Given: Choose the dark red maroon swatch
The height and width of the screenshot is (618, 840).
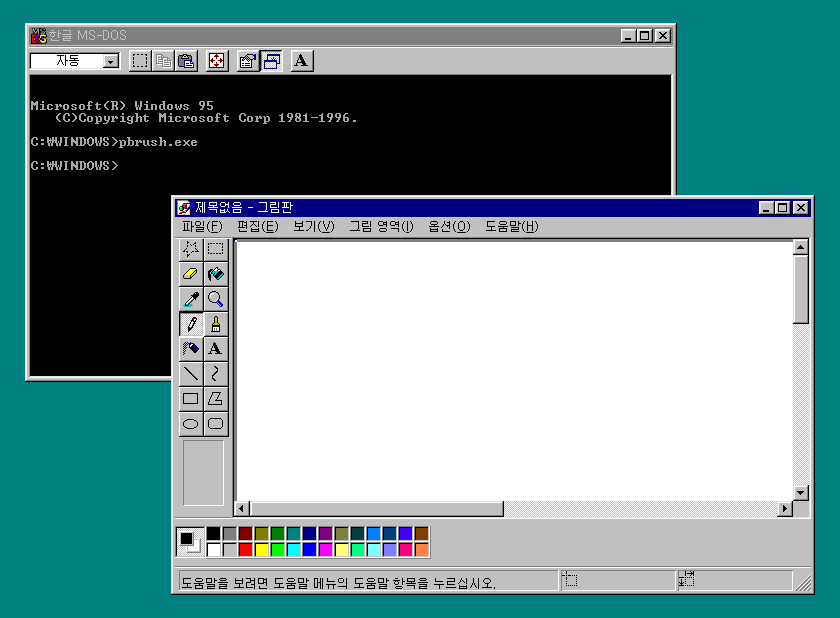Looking at the screenshot, I should pos(245,533).
